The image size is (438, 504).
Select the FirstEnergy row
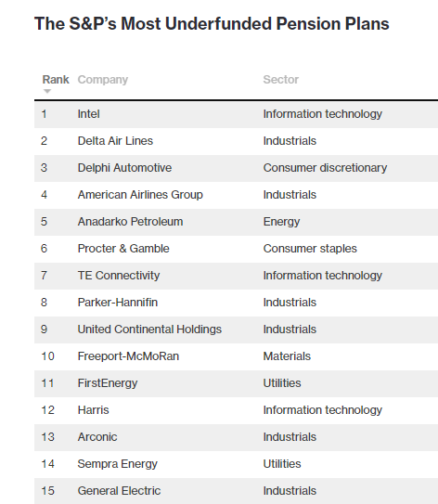tap(237, 383)
